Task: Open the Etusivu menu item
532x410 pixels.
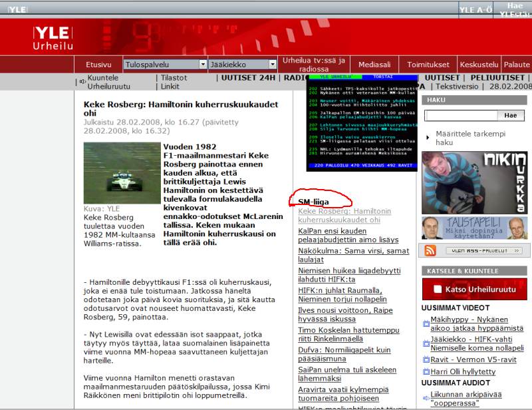Action: point(98,65)
